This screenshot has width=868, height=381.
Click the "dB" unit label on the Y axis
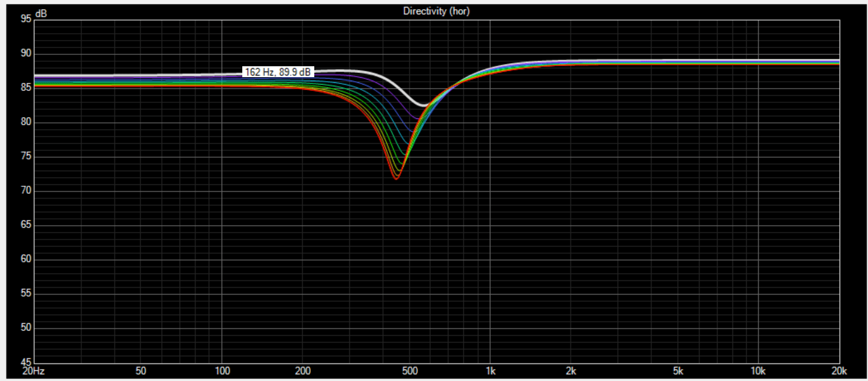[x=41, y=13]
